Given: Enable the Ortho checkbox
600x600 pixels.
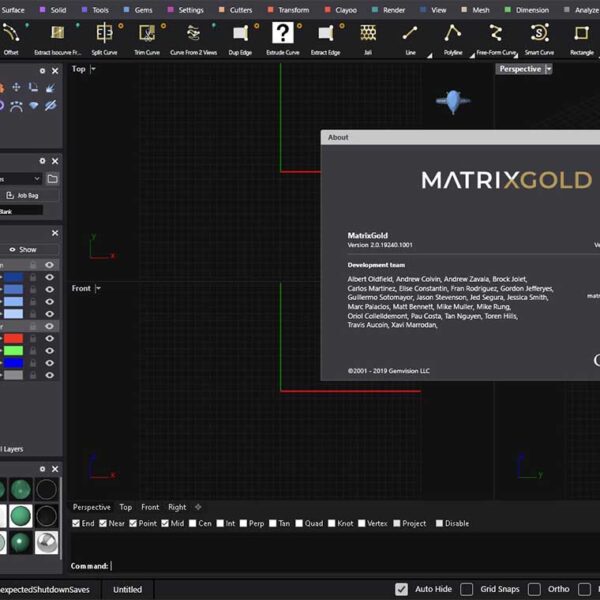Looking at the screenshot, I should click(x=534, y=589).
